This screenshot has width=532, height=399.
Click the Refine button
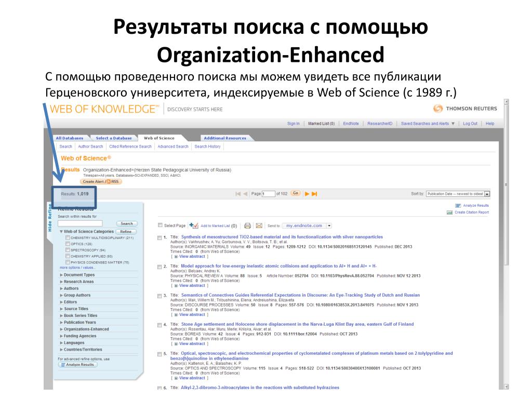click(x=126, y=231)
